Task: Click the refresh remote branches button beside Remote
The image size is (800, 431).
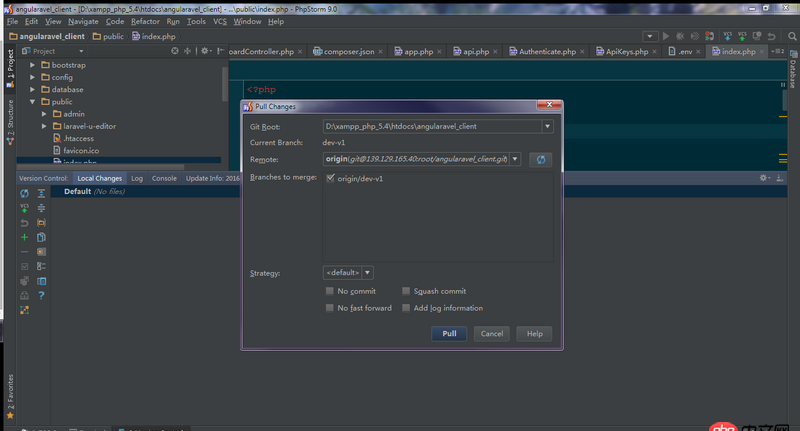Action: coord(540,160)
